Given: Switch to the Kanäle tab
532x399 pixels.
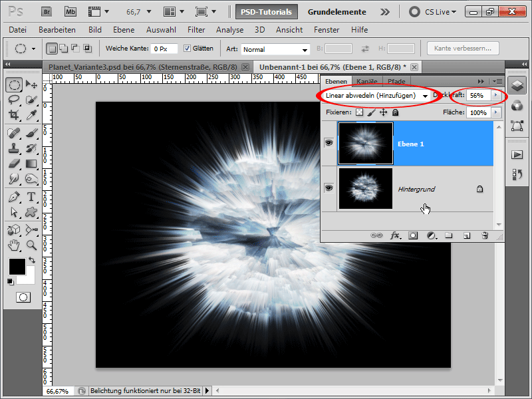Looking at the screenshot, I should [367, 81].
